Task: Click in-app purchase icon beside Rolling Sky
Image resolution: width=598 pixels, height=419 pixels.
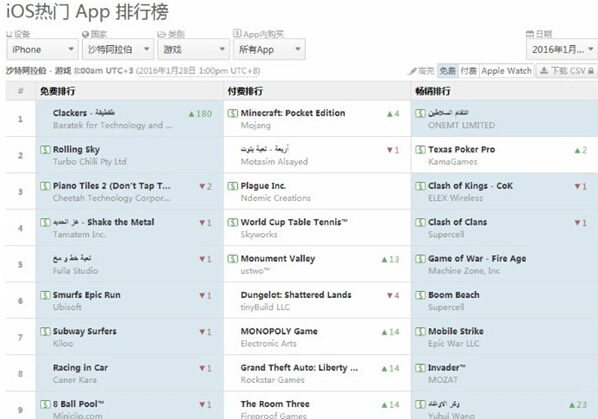Action: tap(45, 149)
